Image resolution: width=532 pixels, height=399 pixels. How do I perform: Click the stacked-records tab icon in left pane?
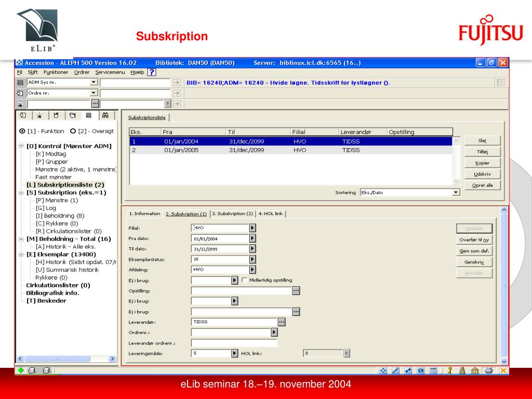pos(89,115)
